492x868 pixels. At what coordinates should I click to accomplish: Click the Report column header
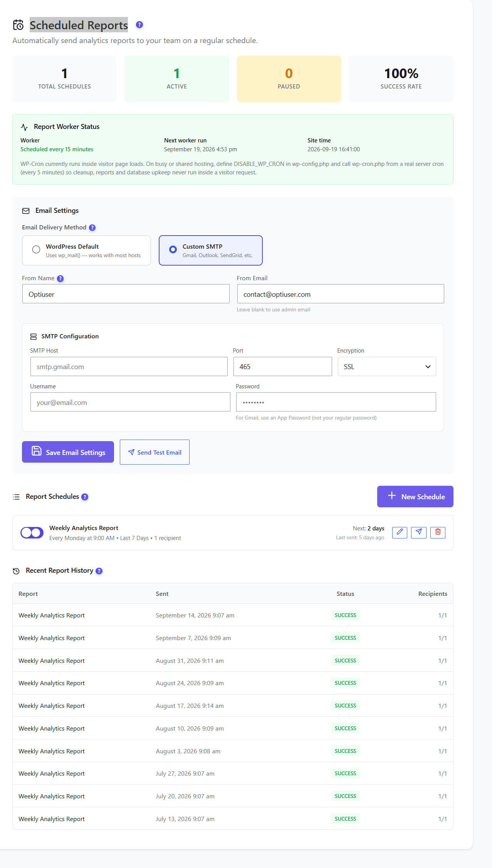click(28, 594)
